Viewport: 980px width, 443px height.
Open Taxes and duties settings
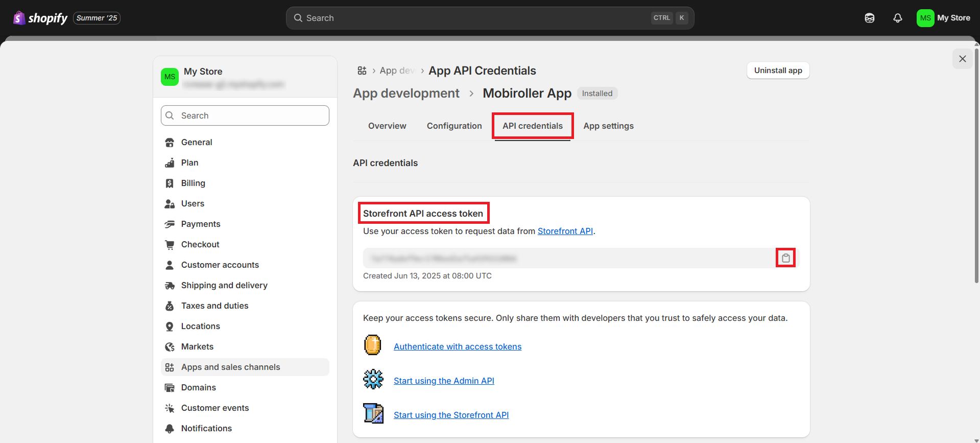coord(245,306)
